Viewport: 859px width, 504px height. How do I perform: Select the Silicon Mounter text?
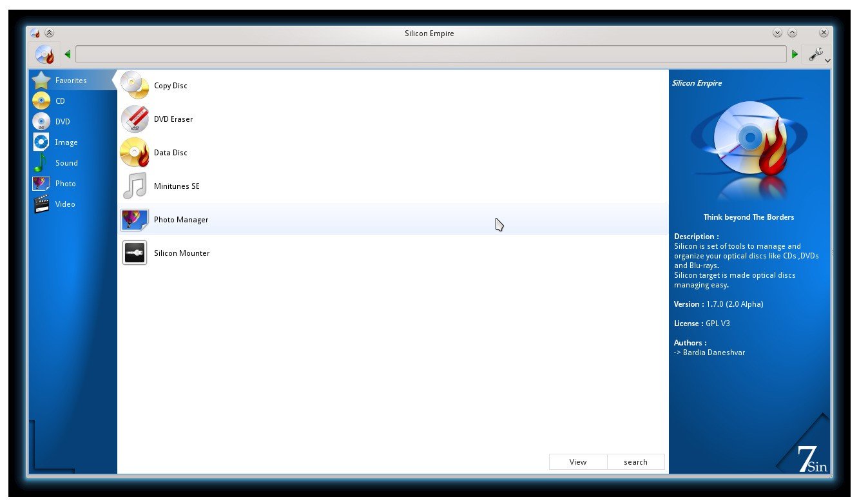(182, 253)
